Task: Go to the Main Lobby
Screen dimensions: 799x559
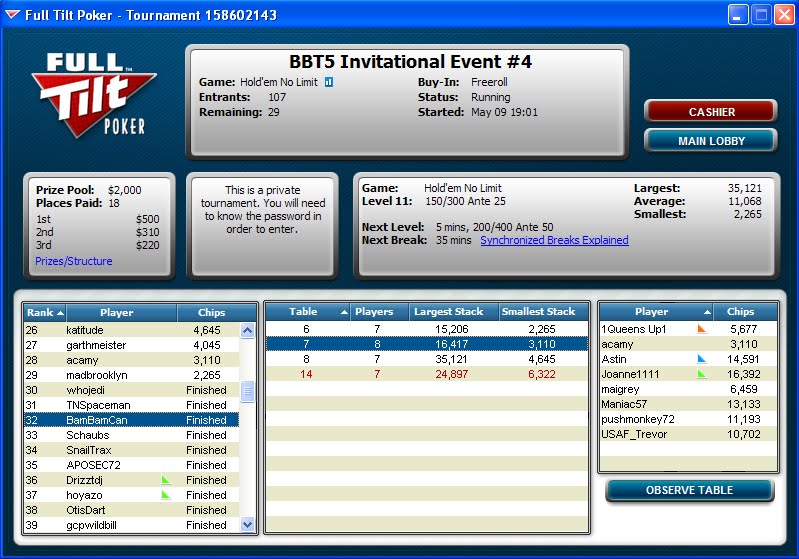Action: 711,141
